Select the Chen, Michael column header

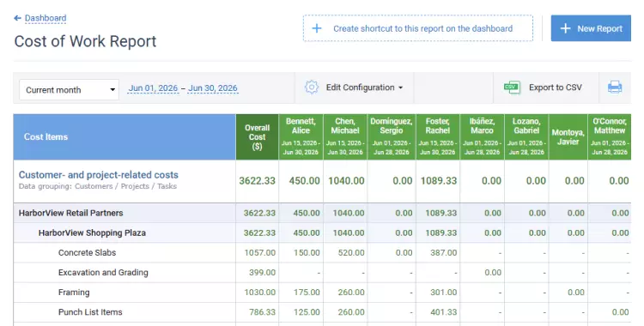click(x=345, y=137)
